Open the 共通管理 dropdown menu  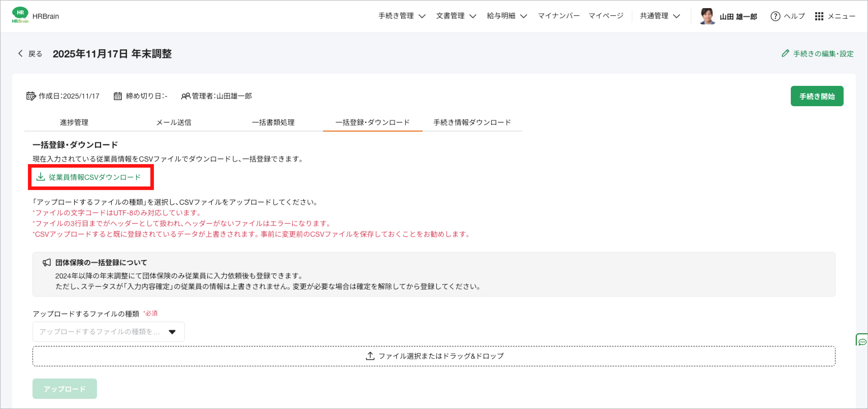(660, 16)
